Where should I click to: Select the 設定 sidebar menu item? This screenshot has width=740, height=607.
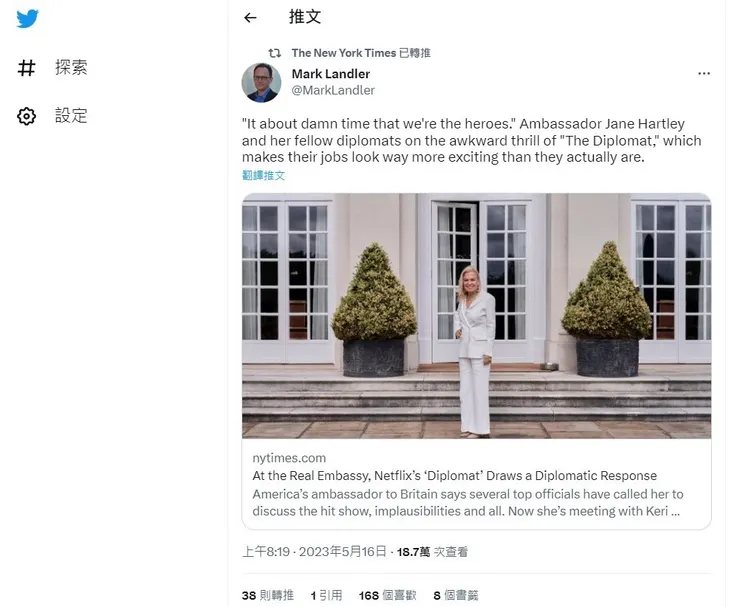pyautogui.click(x=52, y=116)
